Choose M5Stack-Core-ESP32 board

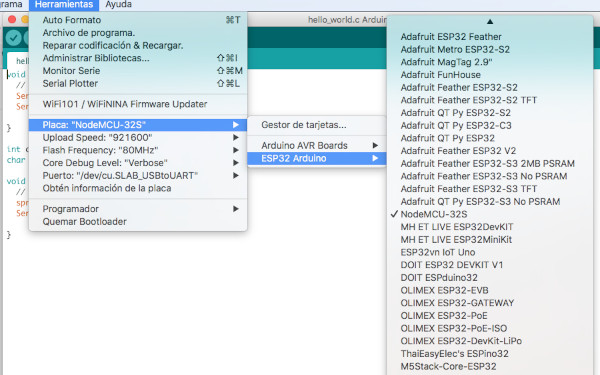[x=490, y=366]
